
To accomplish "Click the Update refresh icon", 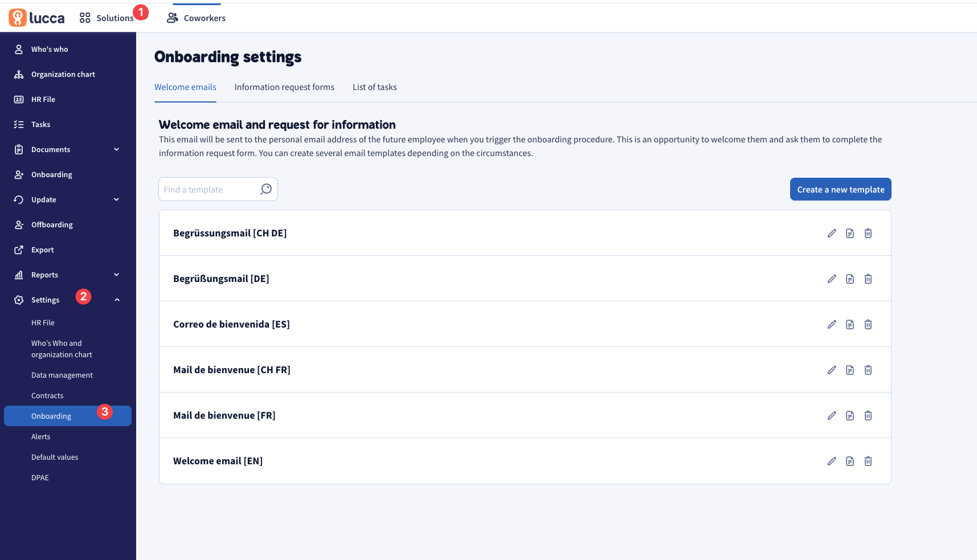I will point(19,199).
